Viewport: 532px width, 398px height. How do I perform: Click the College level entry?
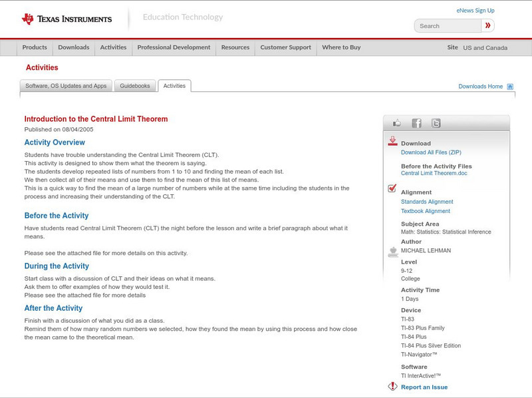coord(410,278)
